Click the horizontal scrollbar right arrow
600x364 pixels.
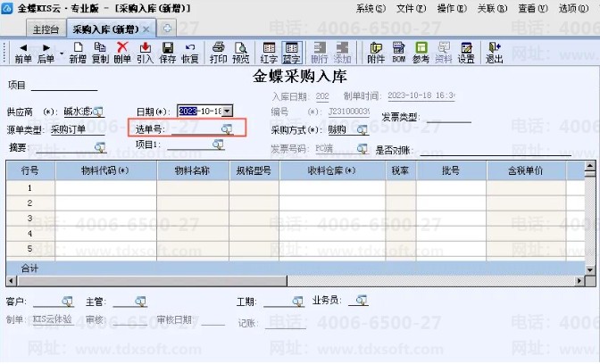[579, 281]
